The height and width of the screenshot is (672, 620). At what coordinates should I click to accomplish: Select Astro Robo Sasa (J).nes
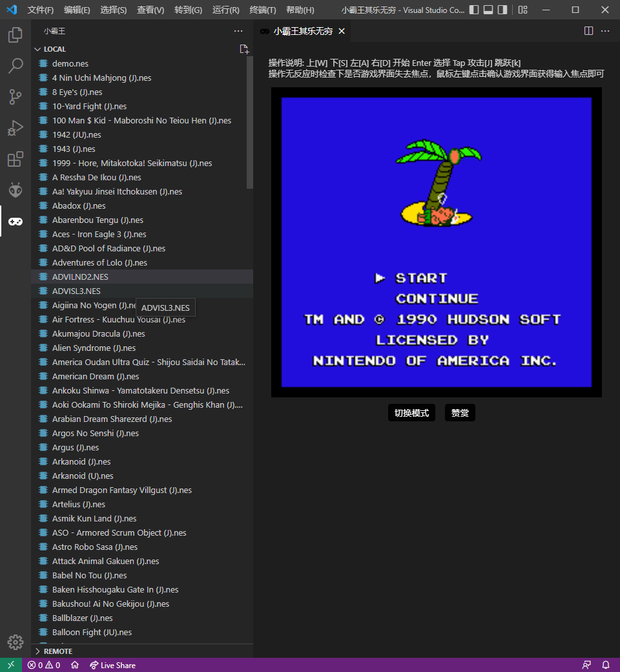click(x=142, y=547)
